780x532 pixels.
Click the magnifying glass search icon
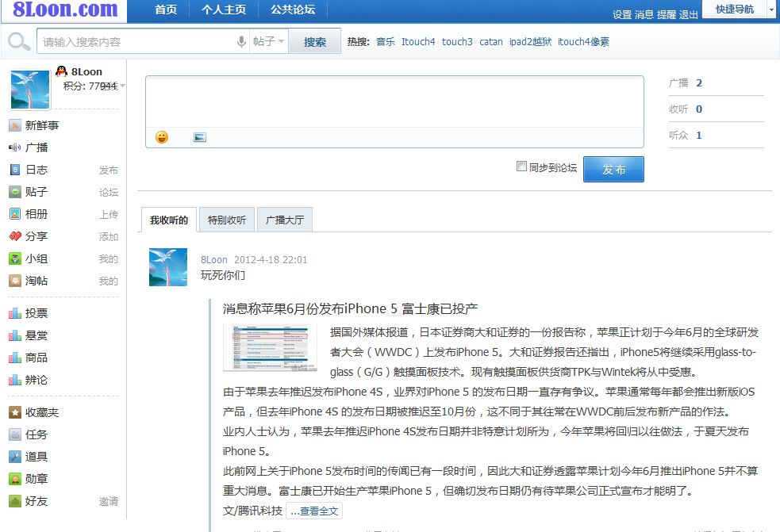pos(19,41)
